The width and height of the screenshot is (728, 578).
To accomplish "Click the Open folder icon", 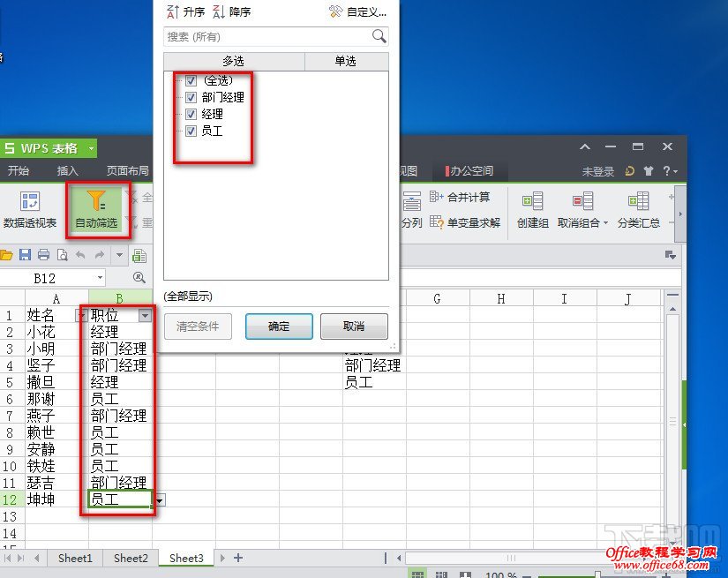I will (6, 255).
